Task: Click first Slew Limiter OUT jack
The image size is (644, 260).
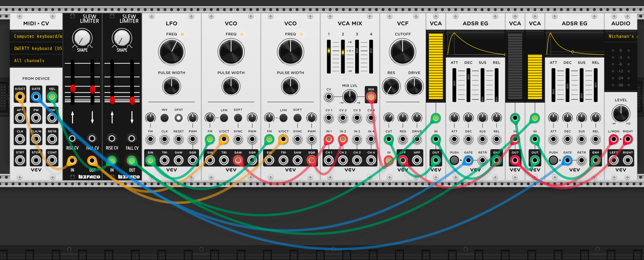Action: click(x=92, y=160)
